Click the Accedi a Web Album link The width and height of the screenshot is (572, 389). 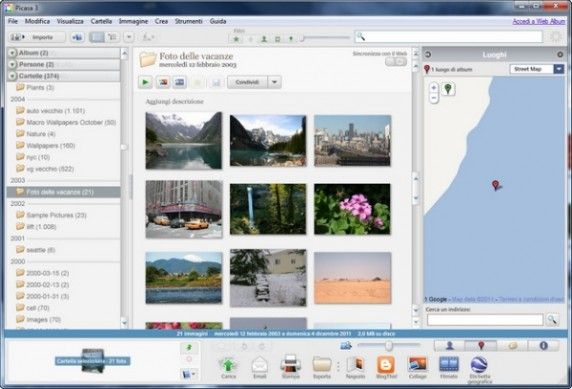coord(539,21)
